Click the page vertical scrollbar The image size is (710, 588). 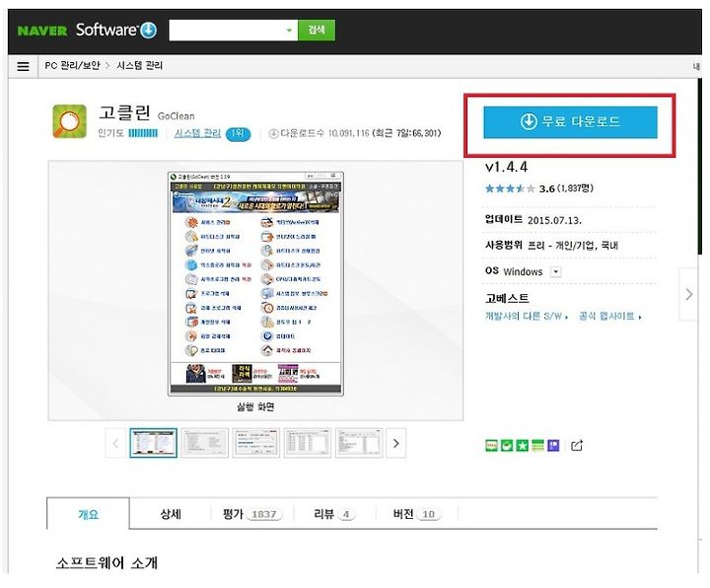coord(699,167)
